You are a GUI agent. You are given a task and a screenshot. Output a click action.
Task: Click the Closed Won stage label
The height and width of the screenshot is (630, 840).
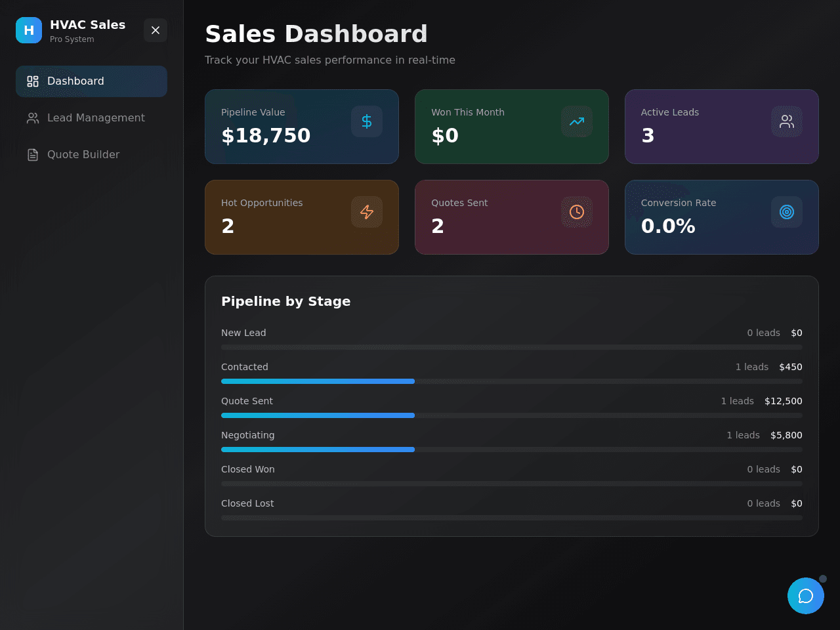click(248, 469)
